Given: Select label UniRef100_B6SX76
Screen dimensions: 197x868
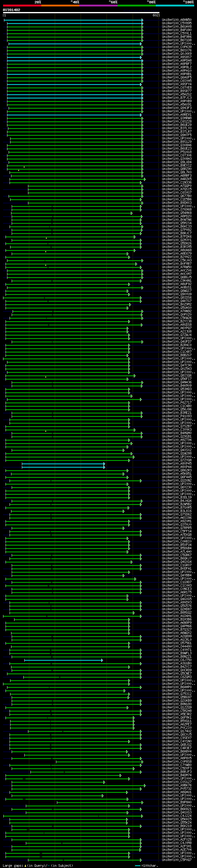Looking at the screenshot, I should pos(177,50).
